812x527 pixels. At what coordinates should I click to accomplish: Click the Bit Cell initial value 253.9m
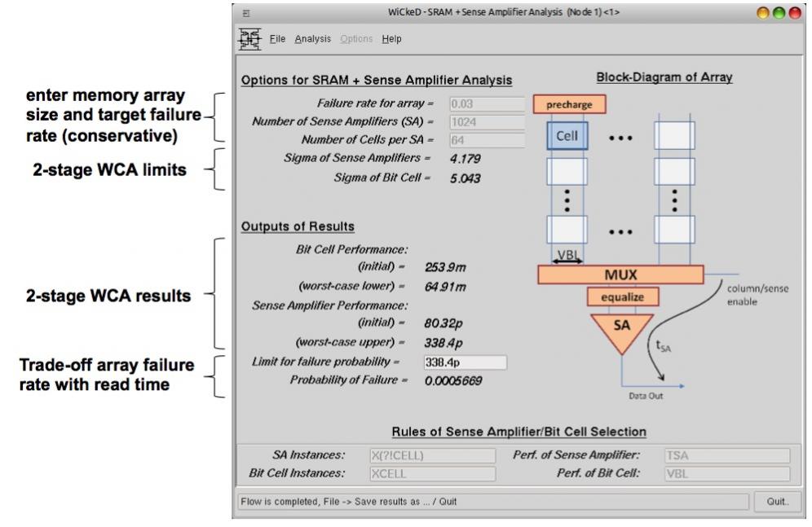tap(445, 267)
